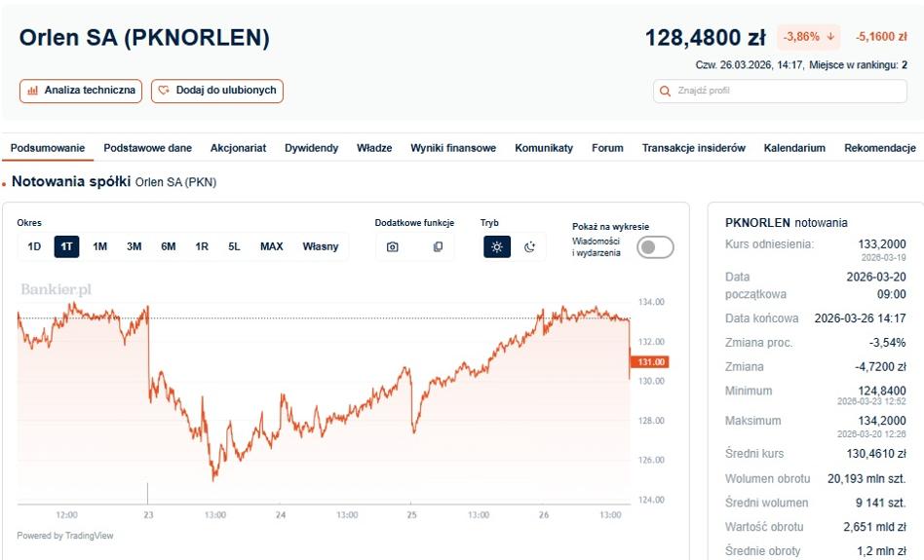Open the Dywidendy tab

311,148
